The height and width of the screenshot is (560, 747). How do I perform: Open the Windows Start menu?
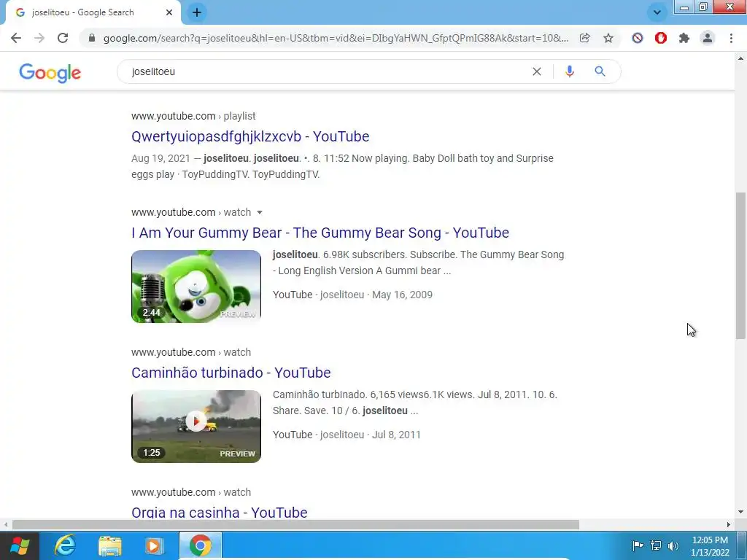point(20,545)
